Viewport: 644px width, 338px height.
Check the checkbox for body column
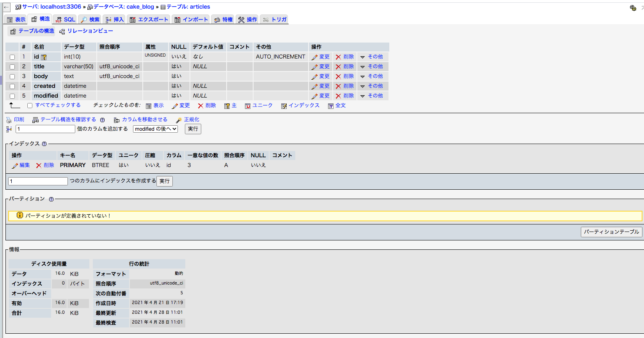click(12, 76)
